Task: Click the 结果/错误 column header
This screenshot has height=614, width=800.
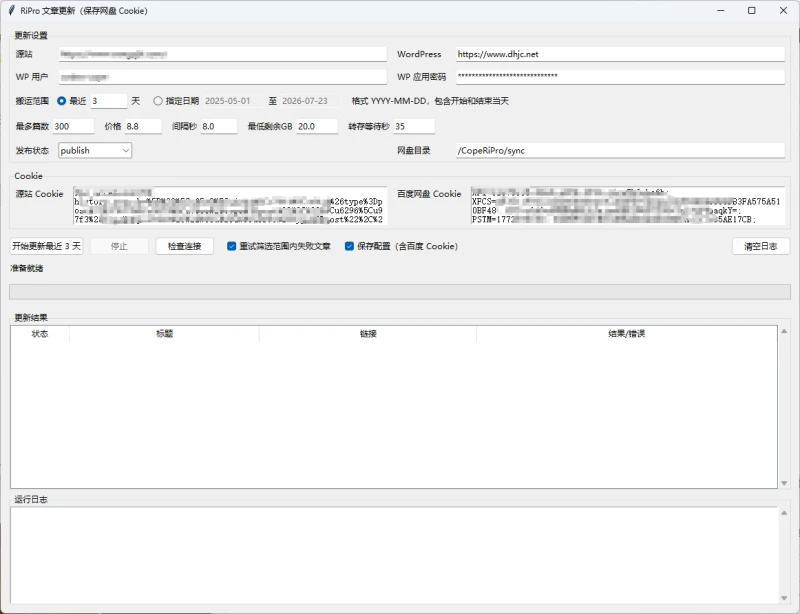Action: [627, 334]
